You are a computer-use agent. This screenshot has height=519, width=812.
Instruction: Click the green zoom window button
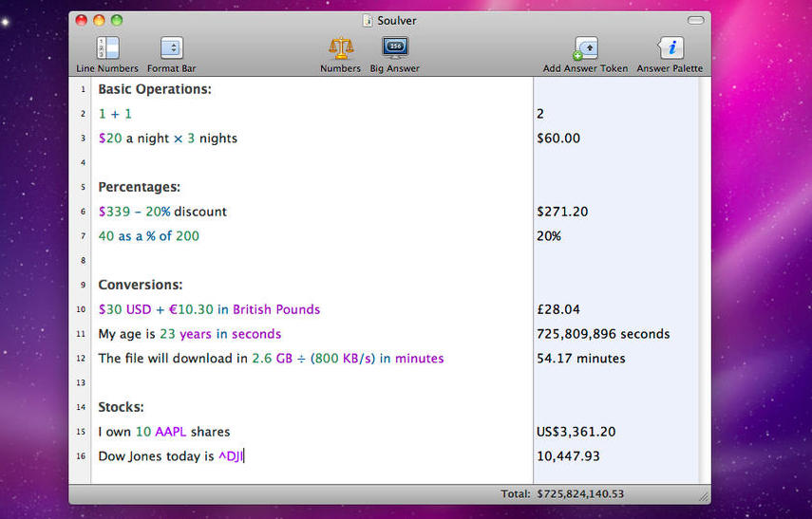[117, 20]
